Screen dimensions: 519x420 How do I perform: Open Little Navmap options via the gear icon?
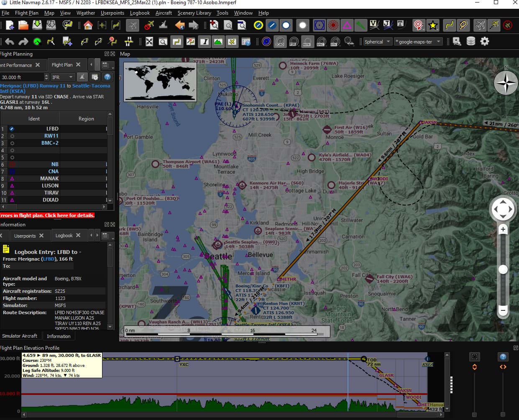coord(484,41)
